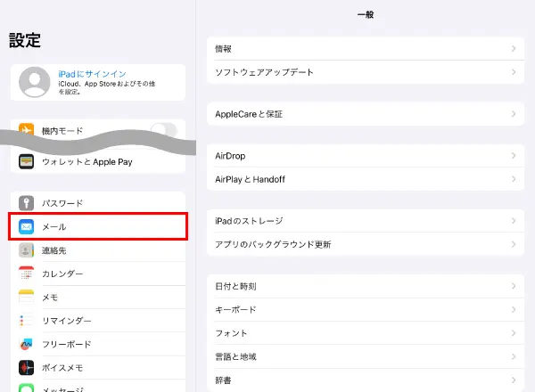Viewport: 535px width, 392px height.
Task: Tap the Reminders icon beside リマインダー
Action: pos(26,321)
